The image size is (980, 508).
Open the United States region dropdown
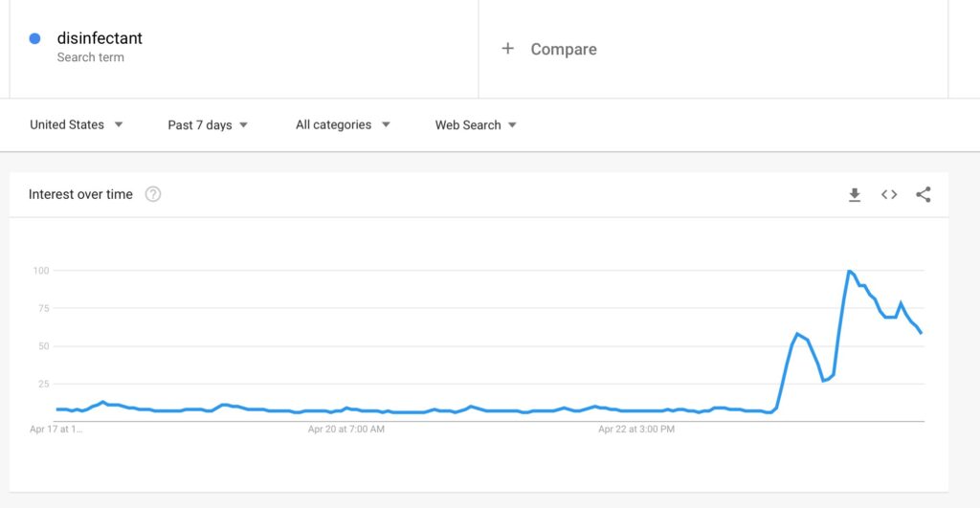pos(77,124)
